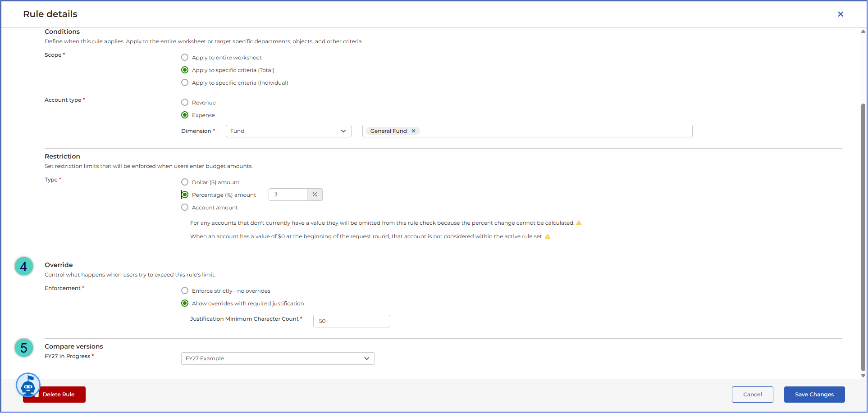
Task: Expand the FY27 Example version dropdown
Action: 278,359
